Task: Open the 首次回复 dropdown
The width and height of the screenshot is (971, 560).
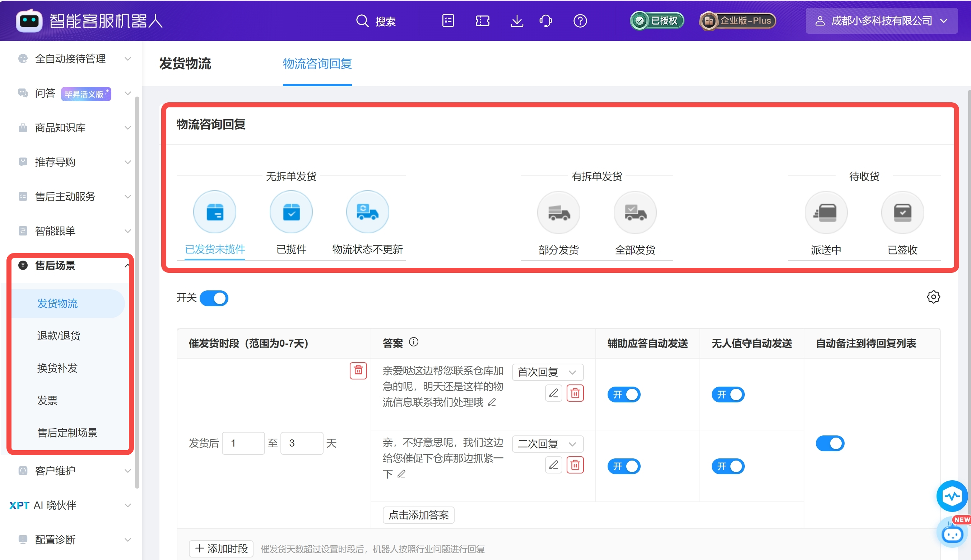Action: (548, 372)
